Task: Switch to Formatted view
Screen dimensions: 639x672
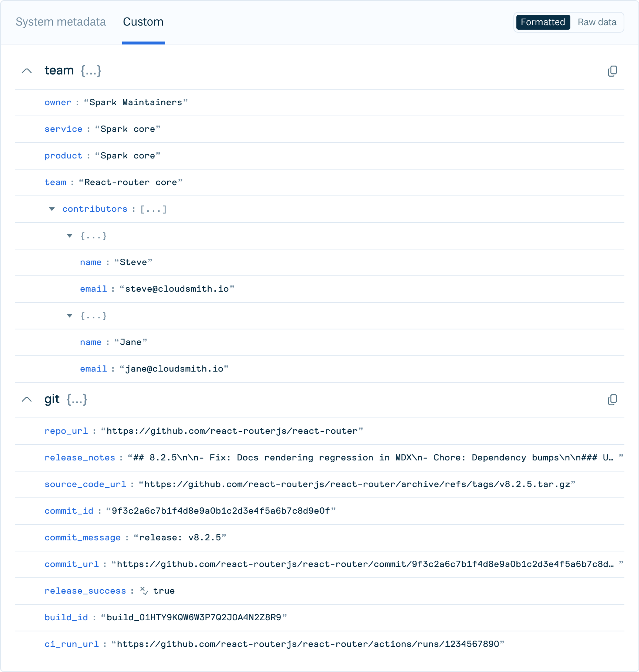Action: (543, 22)
